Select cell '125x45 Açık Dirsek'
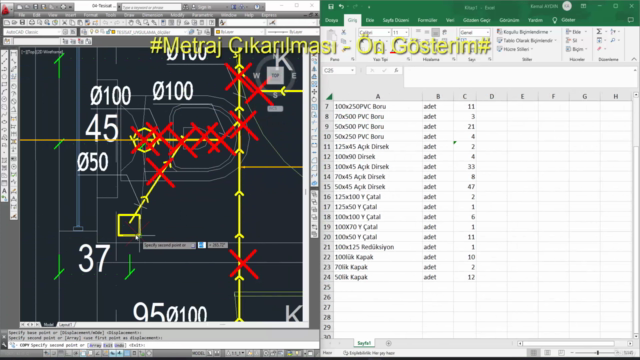Viewport: 640px width, 360px height. [x=378, y=147]
